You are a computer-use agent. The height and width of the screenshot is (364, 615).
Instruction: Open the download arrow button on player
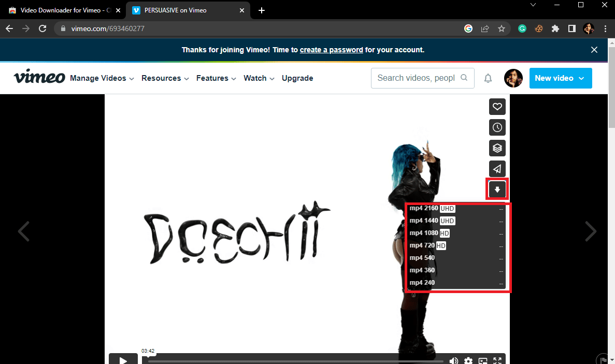tap(497, 190)
